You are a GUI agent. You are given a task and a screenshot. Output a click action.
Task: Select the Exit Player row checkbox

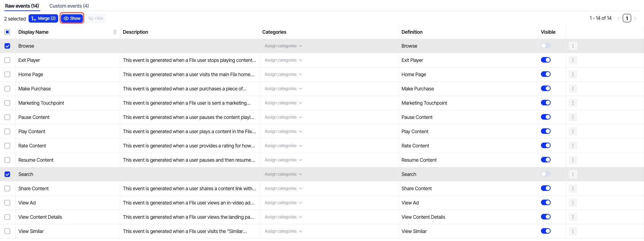coord(7,60)
